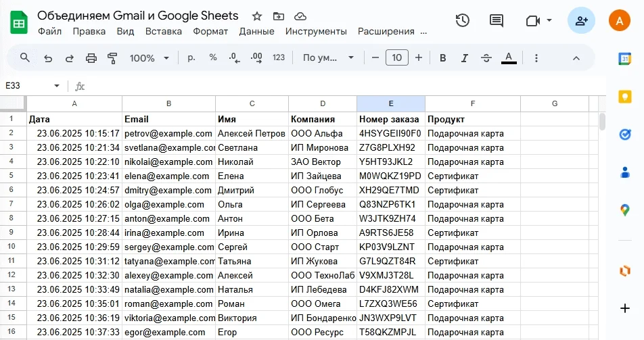The width and height of the screenshot is (644, 340).
Task: Click the Share button
Action: pos(581,21)
